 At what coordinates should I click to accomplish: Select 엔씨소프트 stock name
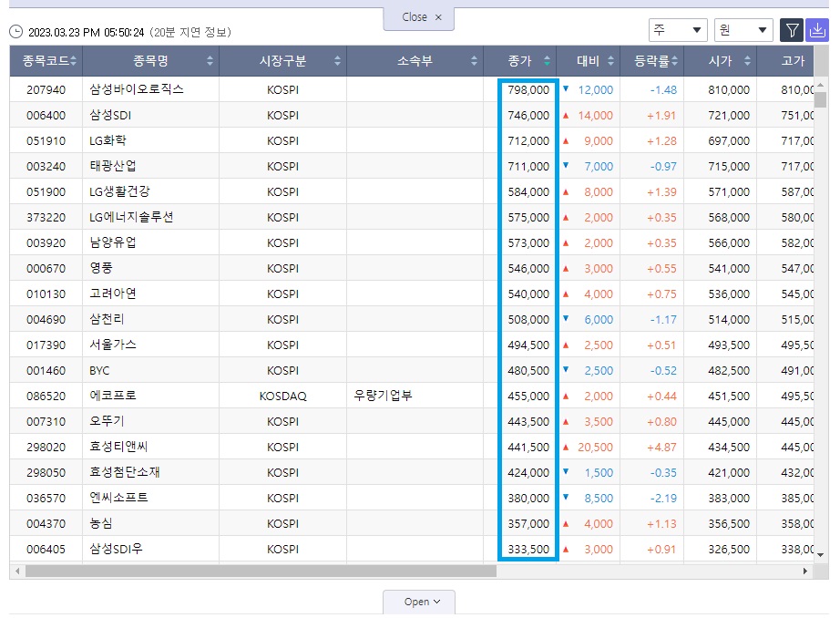[118, 498]
